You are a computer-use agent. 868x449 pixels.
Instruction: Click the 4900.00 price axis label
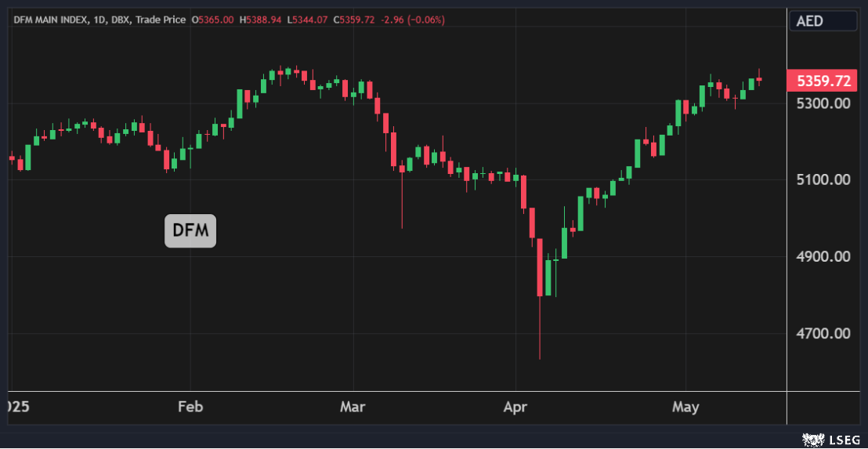(823, 256)
